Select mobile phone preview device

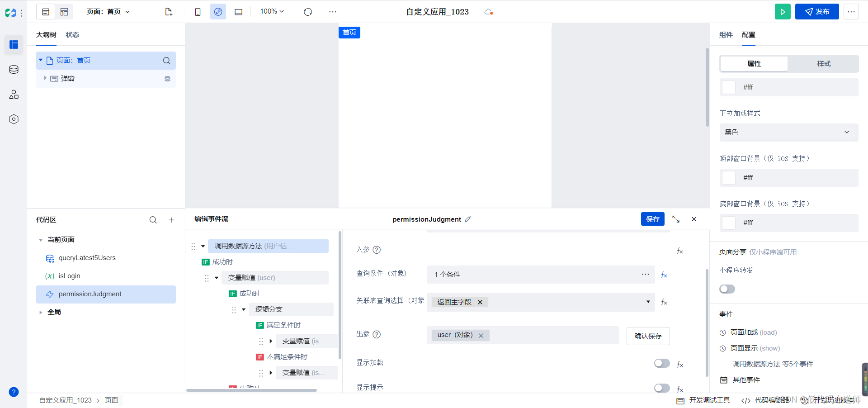tap(198, 12)
